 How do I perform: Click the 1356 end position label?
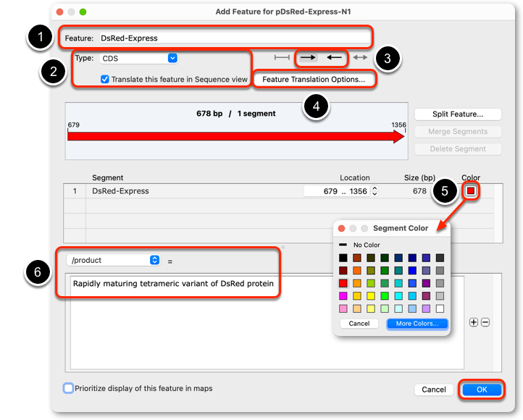click(399, 125)
